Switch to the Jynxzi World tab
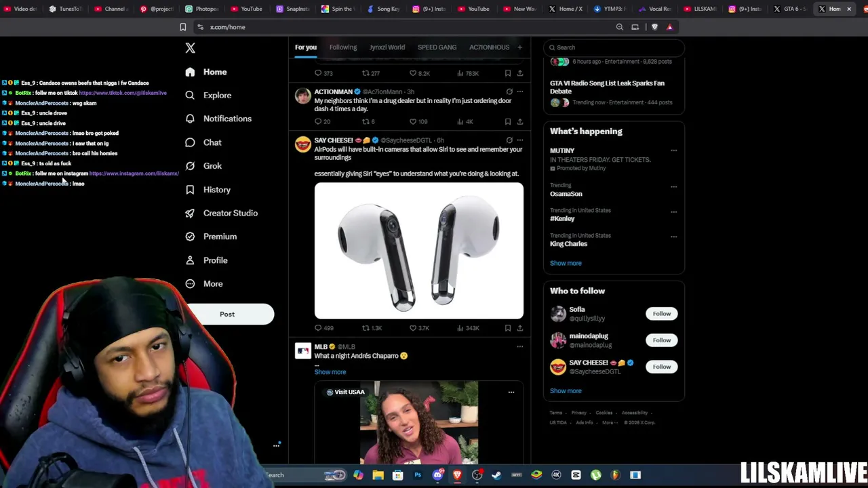Screen dimensions: 868x488 tap(387, 47)
